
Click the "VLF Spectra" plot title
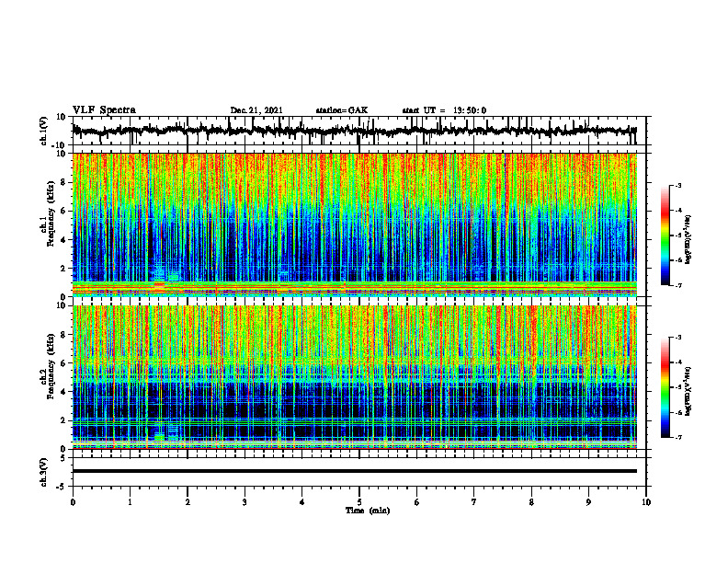click(x=104, y=110)
